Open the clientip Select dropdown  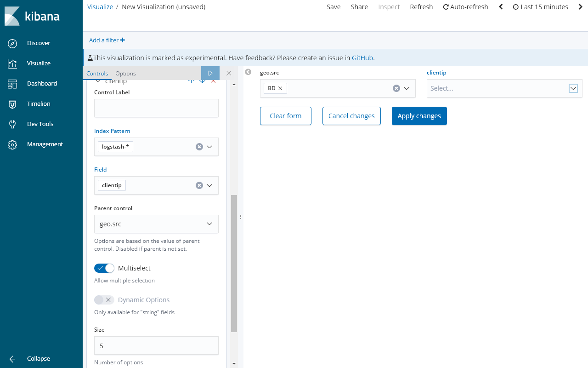coord(573,88)
